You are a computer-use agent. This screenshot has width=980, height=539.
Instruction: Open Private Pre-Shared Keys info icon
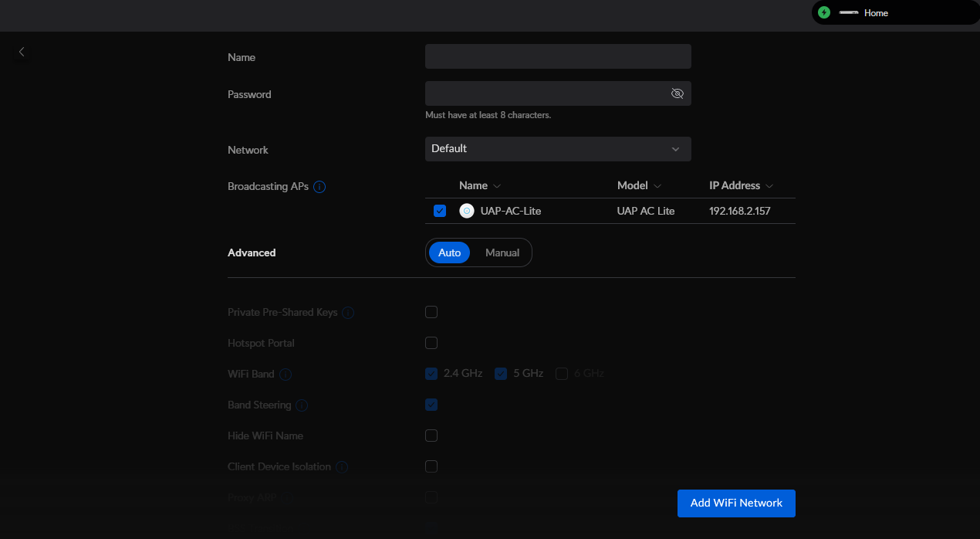(x=348, y=313)
